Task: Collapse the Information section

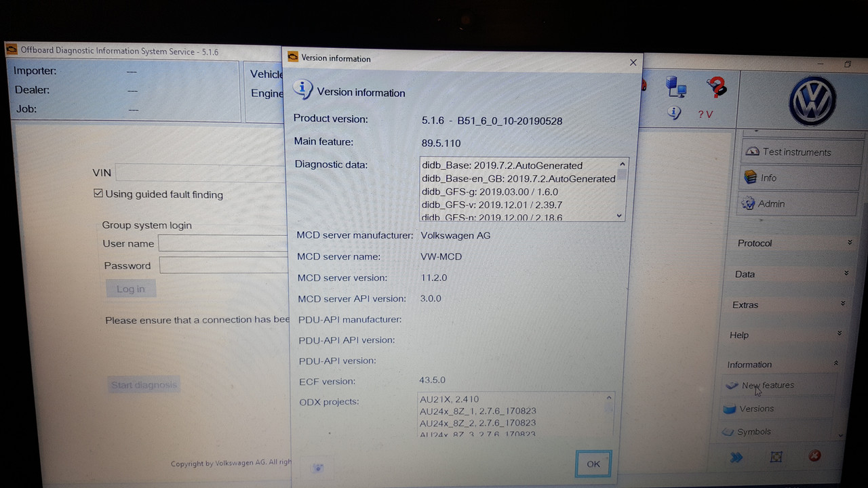Action: (783, 364)
